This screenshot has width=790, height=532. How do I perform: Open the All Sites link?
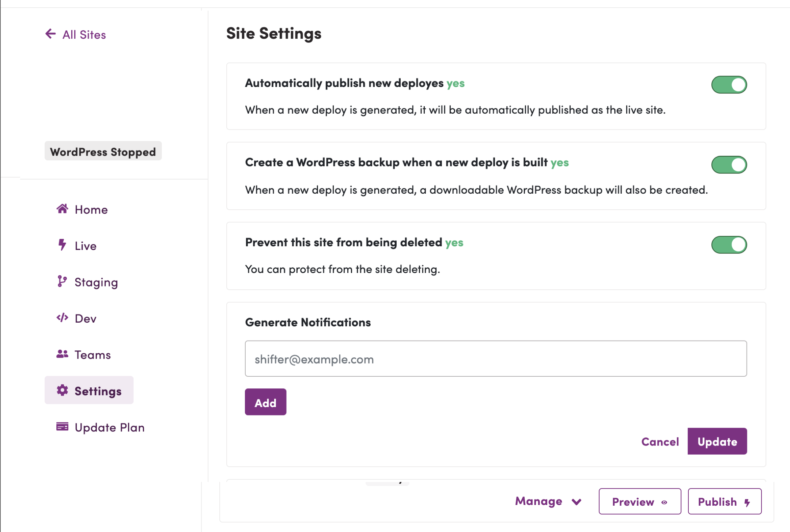coord(84,35)
